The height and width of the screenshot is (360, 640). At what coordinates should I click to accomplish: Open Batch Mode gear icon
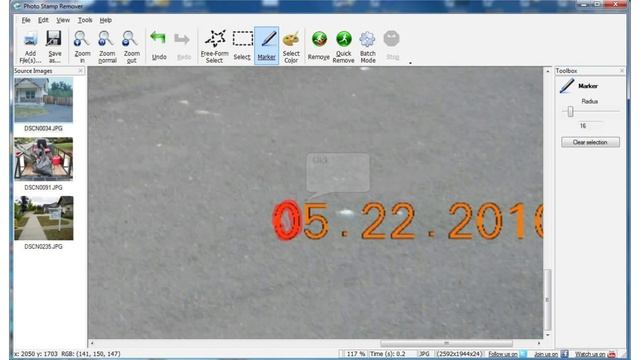[367, 40]
